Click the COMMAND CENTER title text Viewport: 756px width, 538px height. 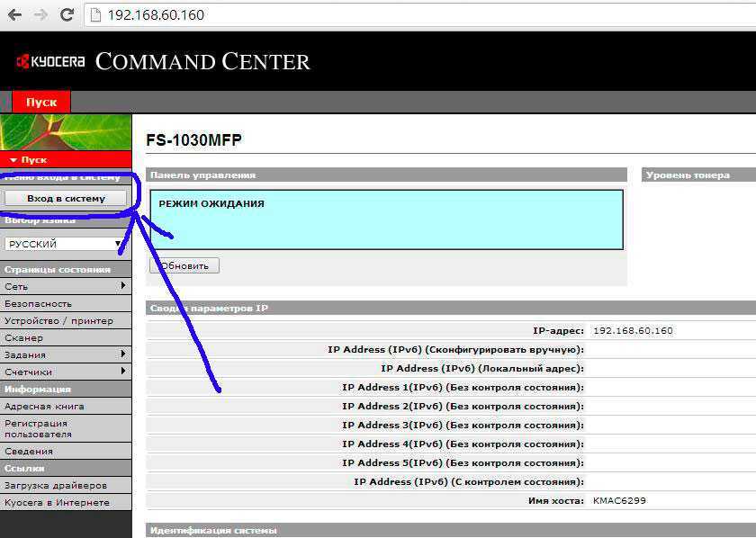click(202, 62)
